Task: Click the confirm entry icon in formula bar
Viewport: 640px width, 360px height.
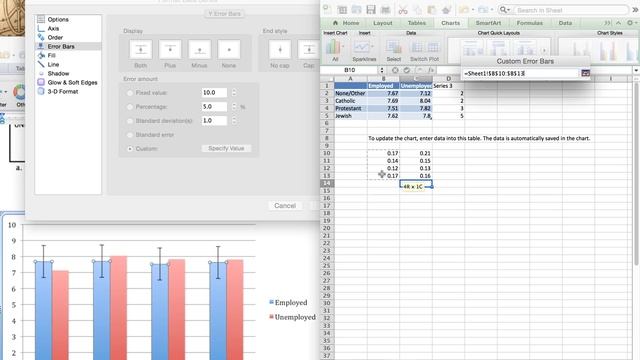Action: coord(407,70)
